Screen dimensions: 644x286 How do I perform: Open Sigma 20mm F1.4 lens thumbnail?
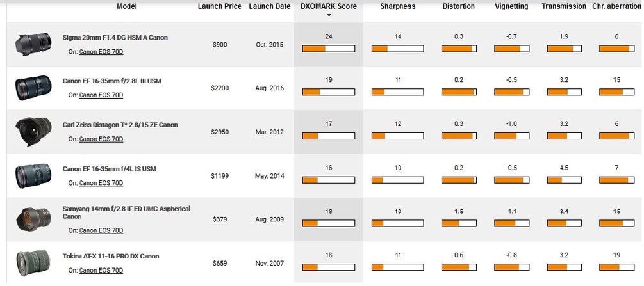point(34,44)
